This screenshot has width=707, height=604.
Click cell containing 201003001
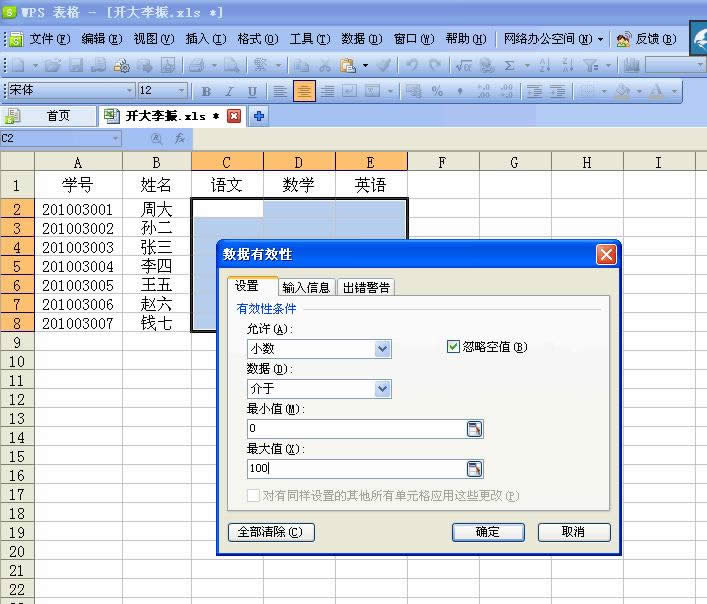[x=78, y=209]
